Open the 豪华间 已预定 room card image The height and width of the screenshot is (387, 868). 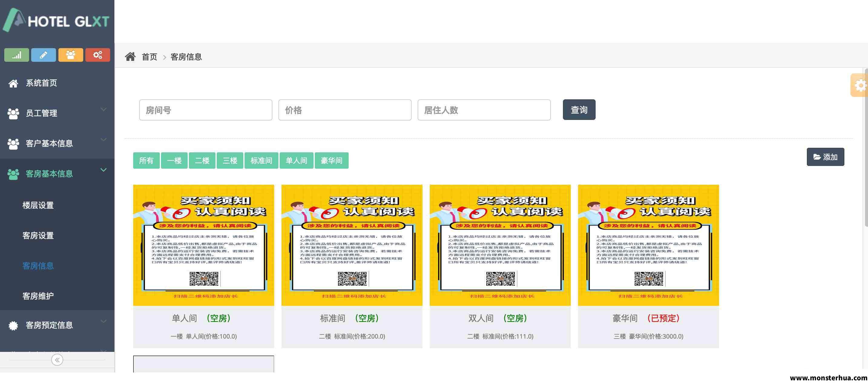648,245
